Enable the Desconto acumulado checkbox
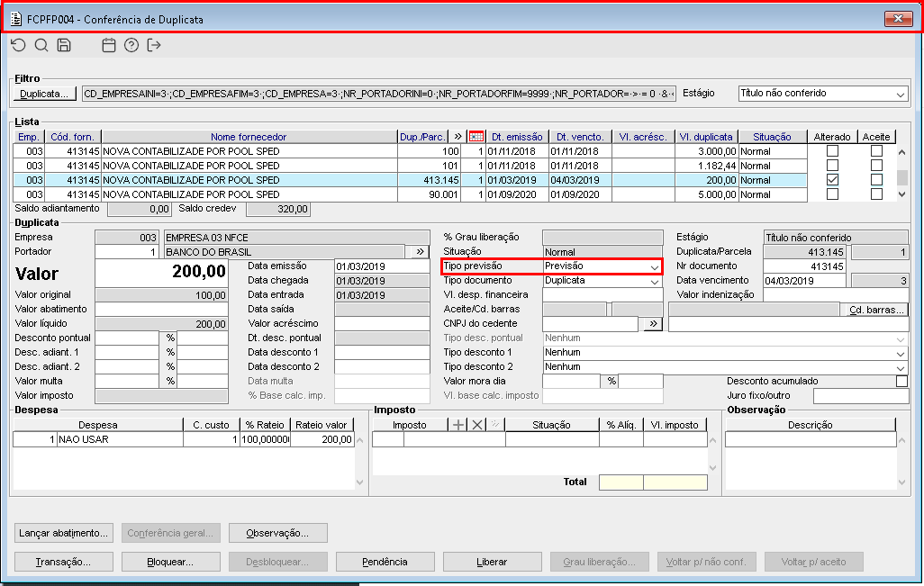Screen dimensions: 924x586 coord(901,382)
